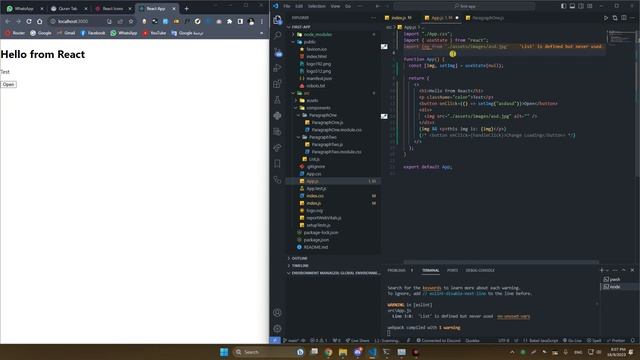
Task: Click the Prettier status bar item
Action: click(x=616, y=340)
